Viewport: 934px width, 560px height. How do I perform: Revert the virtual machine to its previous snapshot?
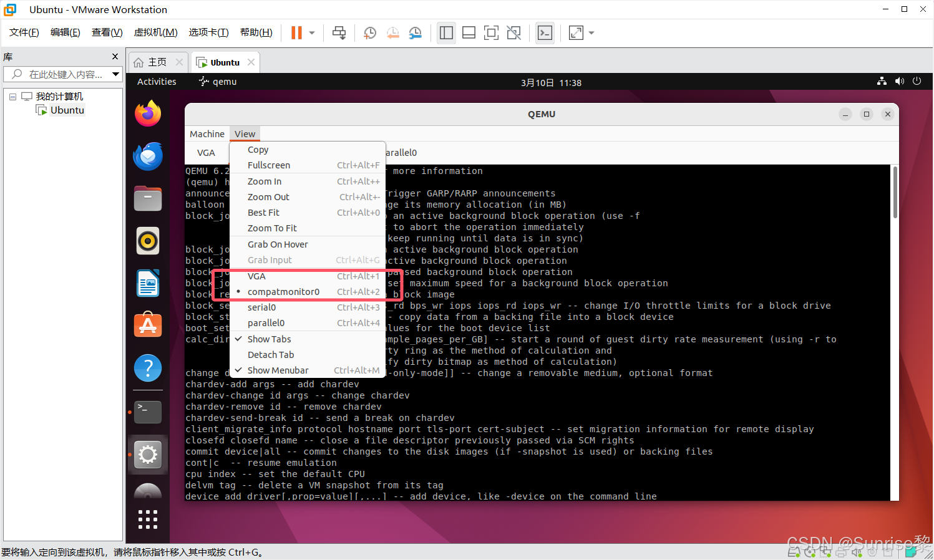point(392,33)
